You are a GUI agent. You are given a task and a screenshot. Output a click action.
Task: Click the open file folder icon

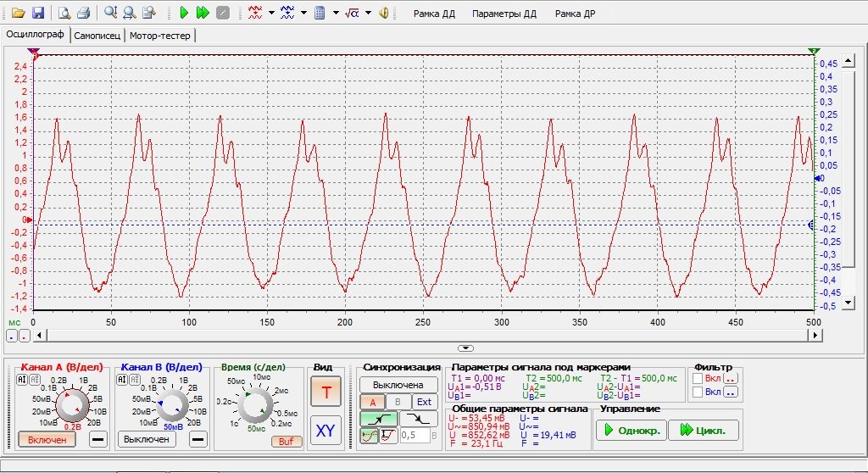[18, 14]
